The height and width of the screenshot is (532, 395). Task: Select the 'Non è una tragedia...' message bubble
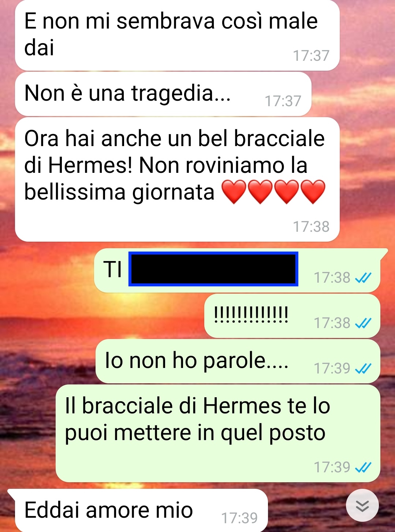[163, 94]
